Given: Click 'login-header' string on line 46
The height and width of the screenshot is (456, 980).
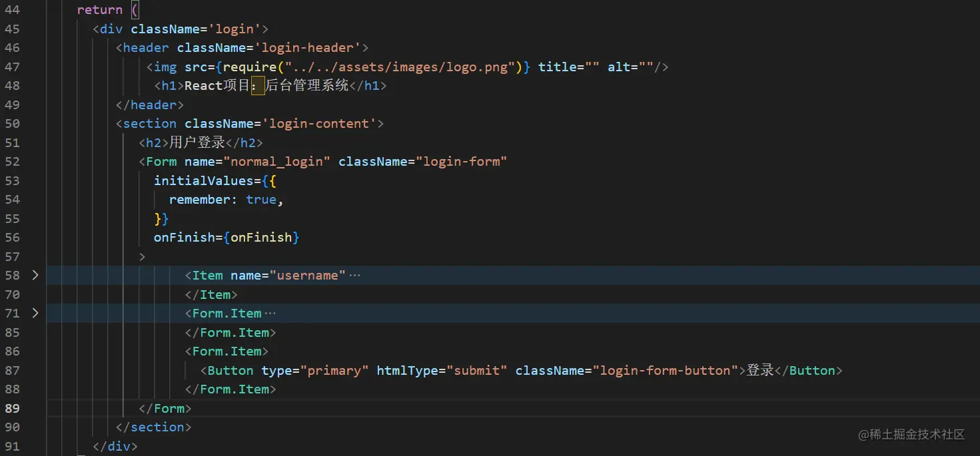Looking at the screenshot, I should (308, 48).
